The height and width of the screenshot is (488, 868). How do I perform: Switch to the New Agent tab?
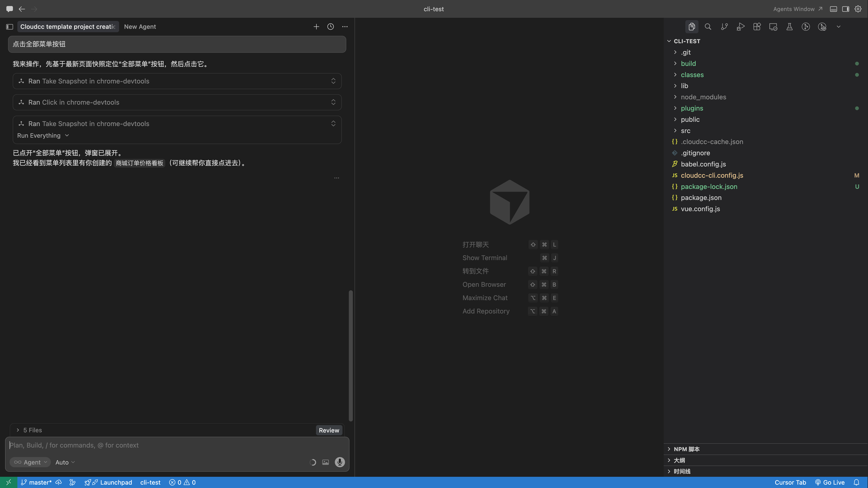pyautogui.click(x=140, y=26)
